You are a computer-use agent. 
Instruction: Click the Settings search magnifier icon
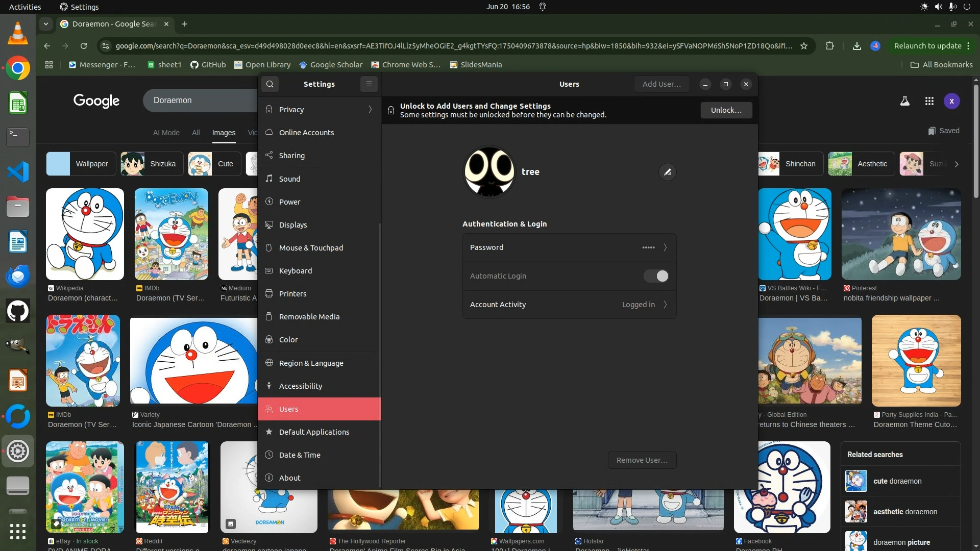[x=270, y=84]
